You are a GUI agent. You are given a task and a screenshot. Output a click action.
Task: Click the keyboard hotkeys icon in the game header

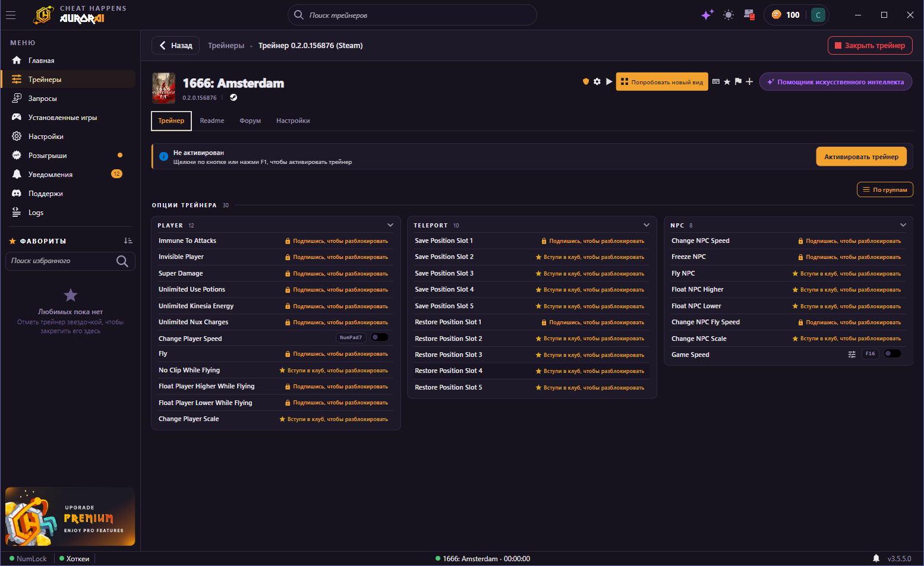click(716, 81)
